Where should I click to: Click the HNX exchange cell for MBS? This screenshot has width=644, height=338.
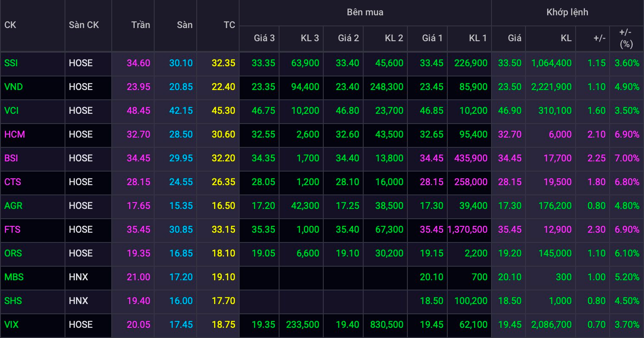click(x=79, y=277)
